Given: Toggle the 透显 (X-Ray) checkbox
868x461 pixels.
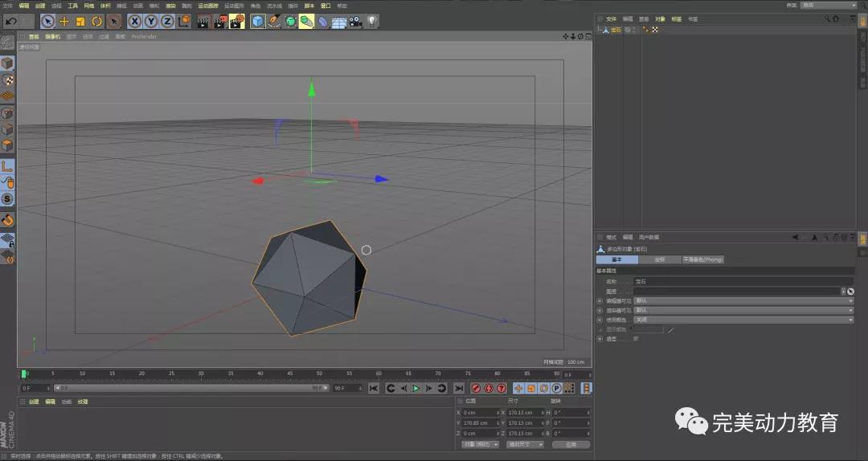Looking at the screenshot, I should click(x=637, y=339).
